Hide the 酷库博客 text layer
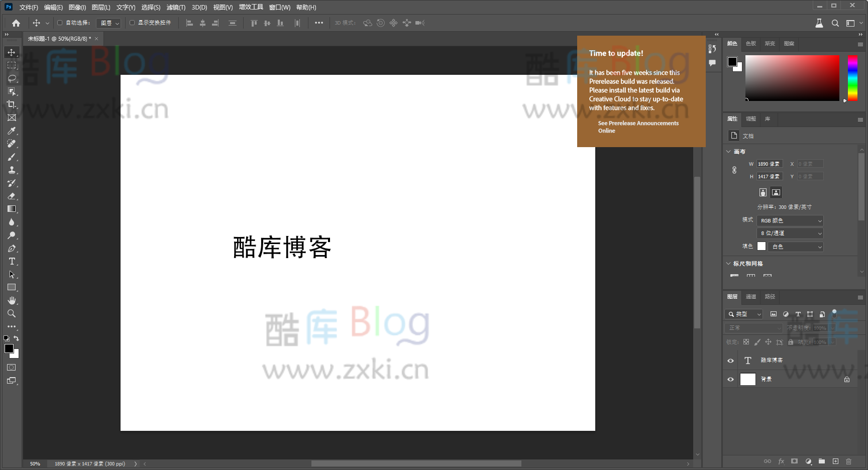 coord(730,360)
